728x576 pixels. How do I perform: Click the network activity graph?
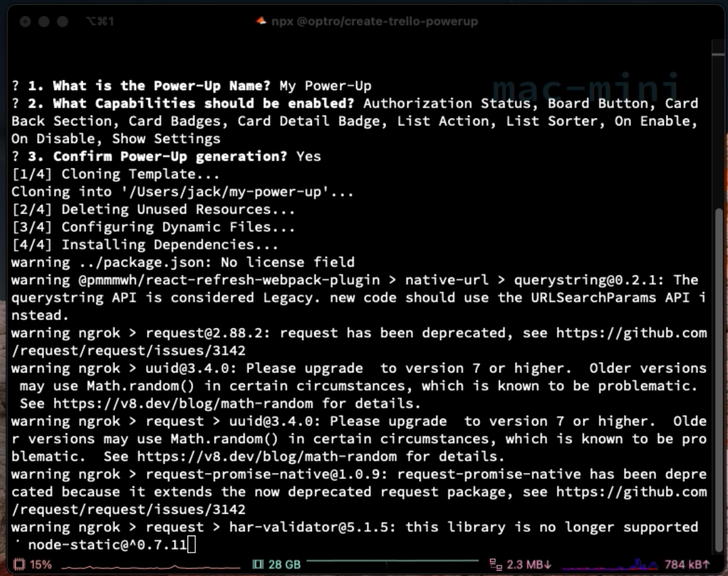[610, 564]
